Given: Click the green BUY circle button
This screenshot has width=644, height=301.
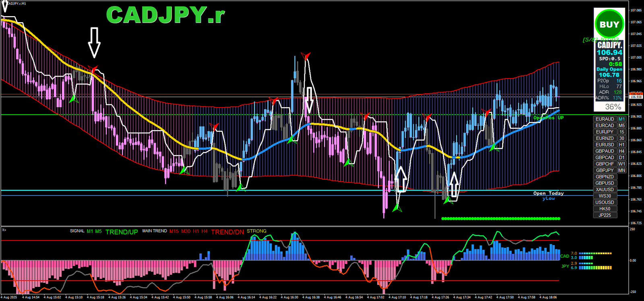Looking at the screenshot, I should 609,24.
